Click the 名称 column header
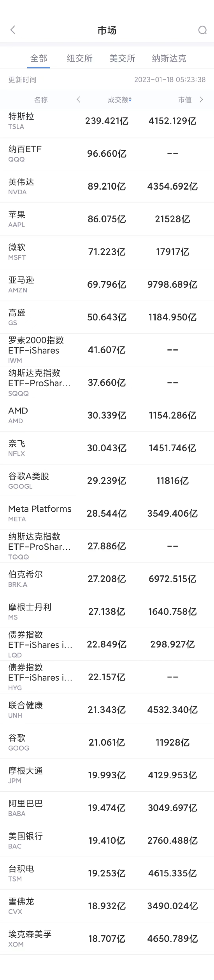Screen dimensions: 214x980 click(x=41, y=100)
